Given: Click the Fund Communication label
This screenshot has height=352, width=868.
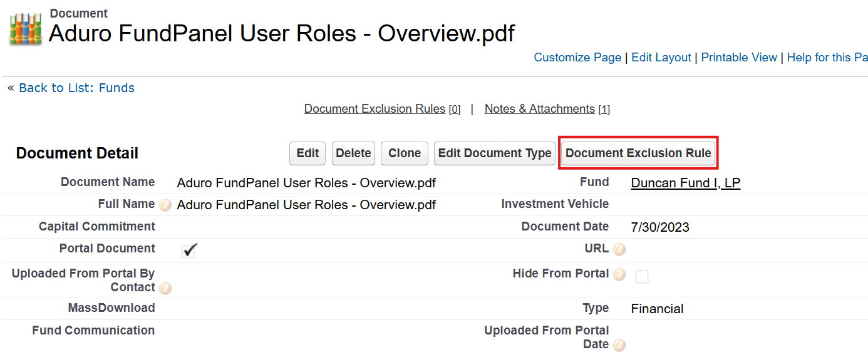Looking at the screenshot, I should (x=93, y=331).
